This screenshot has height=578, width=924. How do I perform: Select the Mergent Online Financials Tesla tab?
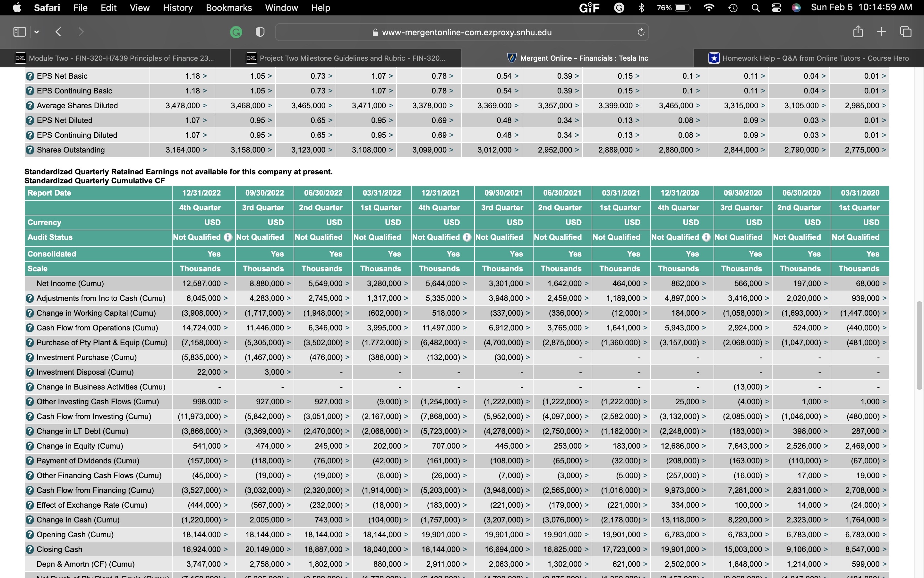[x=577, y=58]
